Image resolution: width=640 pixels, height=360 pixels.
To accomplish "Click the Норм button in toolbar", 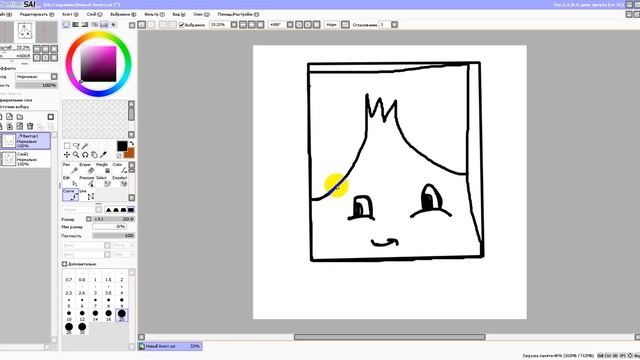I will (331, 25).
